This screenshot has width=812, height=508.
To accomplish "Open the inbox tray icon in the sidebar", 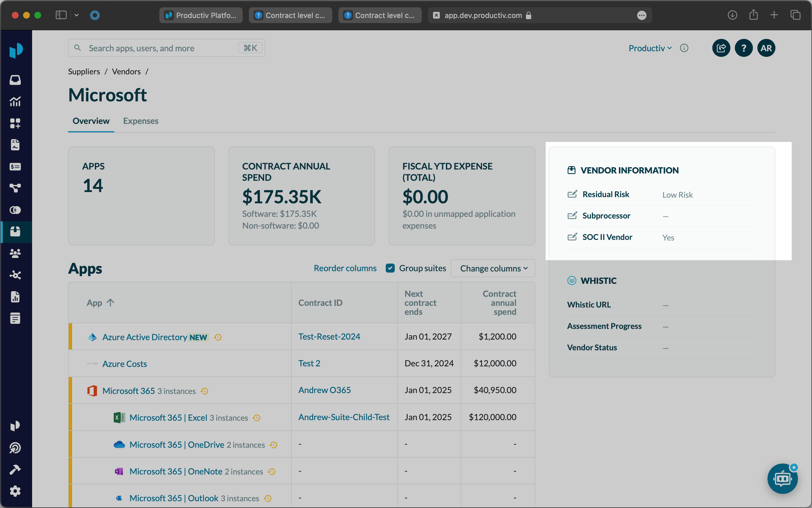I will 15,80.
